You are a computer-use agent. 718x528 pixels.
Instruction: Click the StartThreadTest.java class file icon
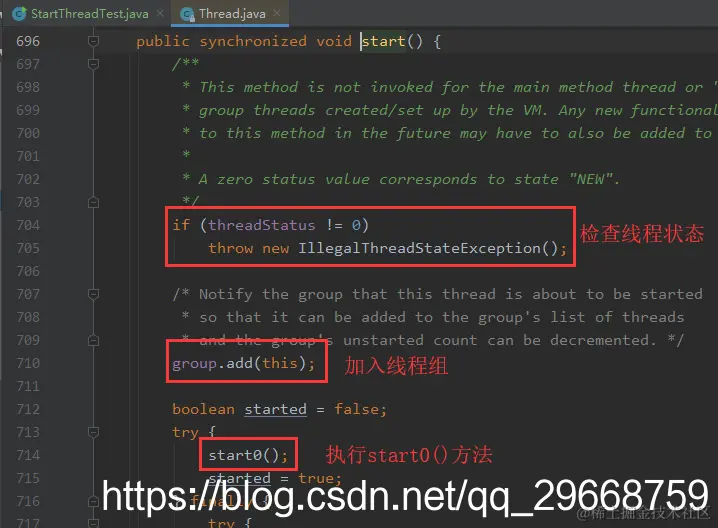(20, 14)
